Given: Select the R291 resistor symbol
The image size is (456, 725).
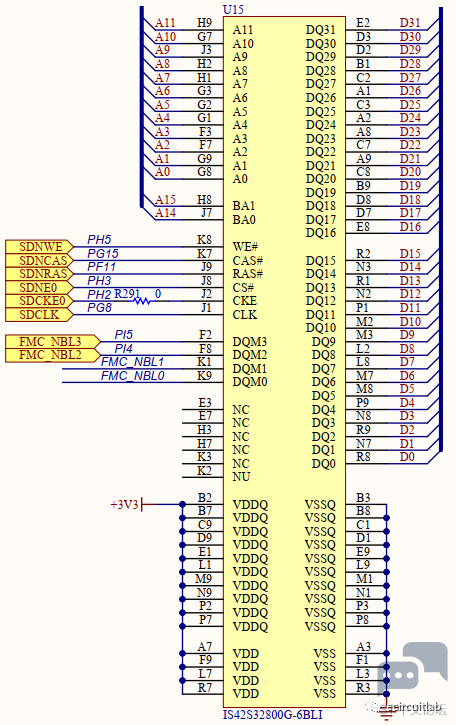Looking at the screenshot, I should point(142,301).
